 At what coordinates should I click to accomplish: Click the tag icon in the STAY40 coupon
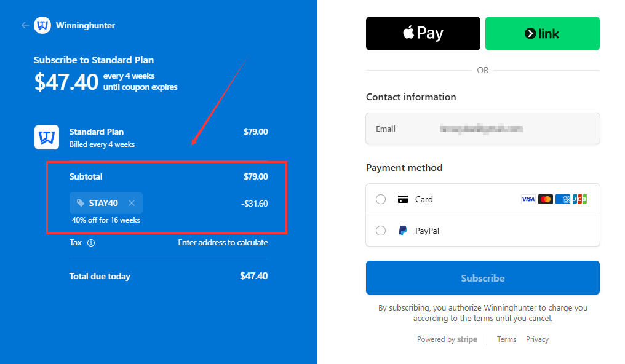tap(81, 203)
